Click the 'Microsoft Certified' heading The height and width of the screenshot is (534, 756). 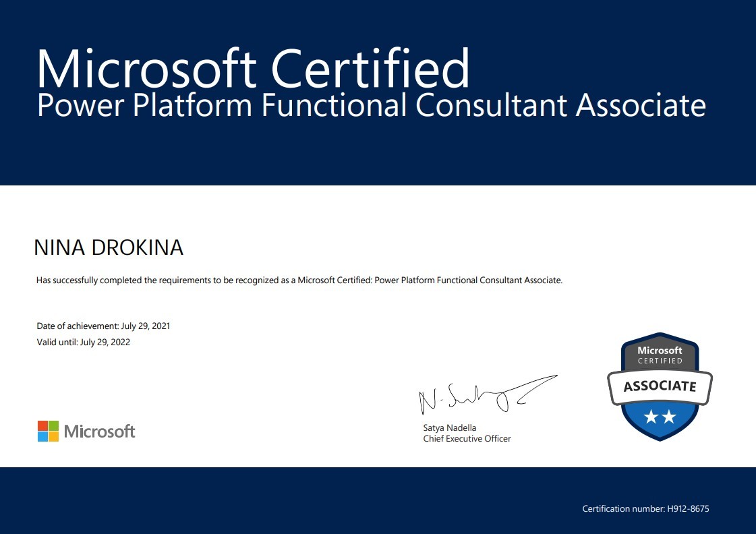pos(253,68)
